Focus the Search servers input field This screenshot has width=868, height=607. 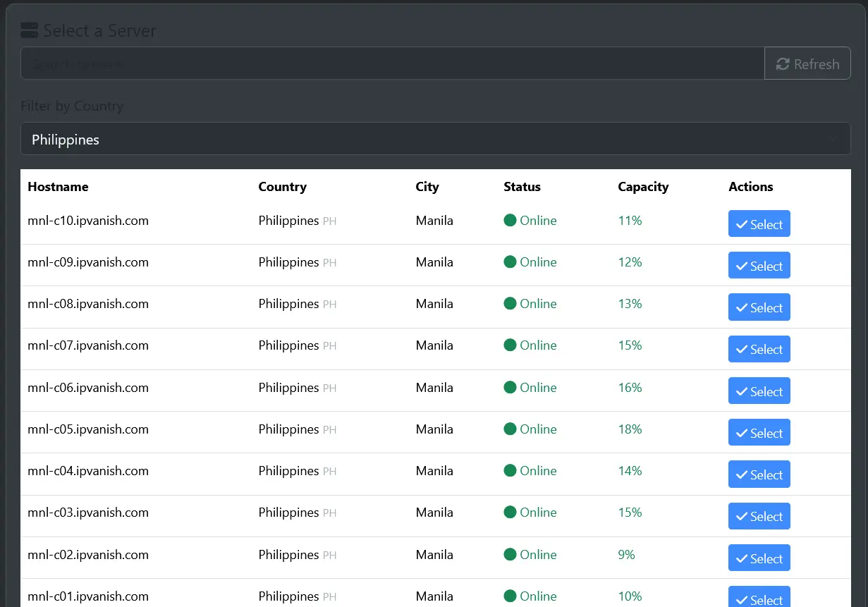pos(392,64)
